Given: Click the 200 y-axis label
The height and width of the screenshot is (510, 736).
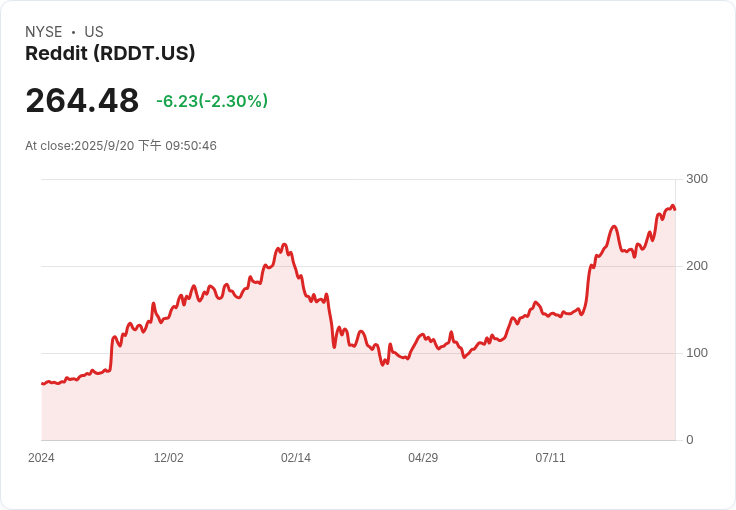Looking at the screenshot, I should [x=697, y=266].
